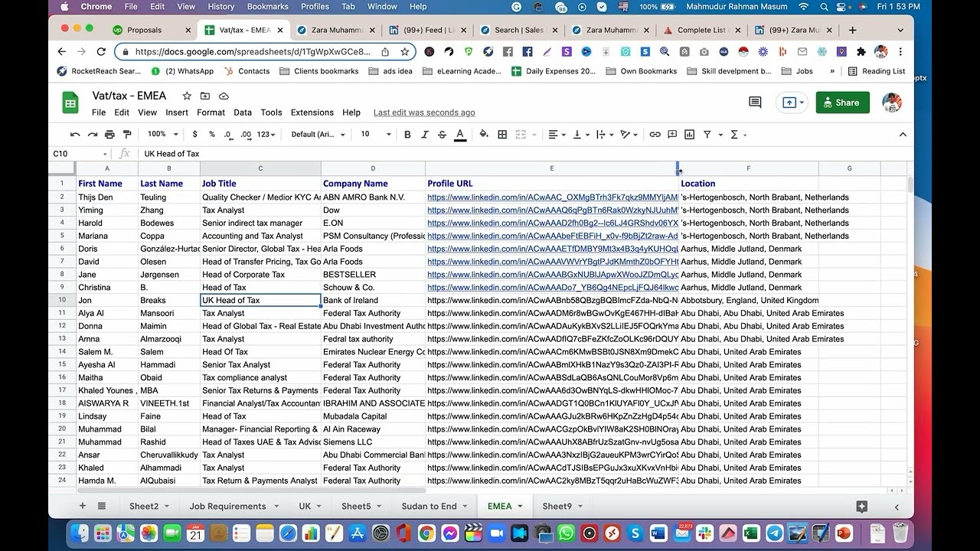Click the 'Job Title' header cell
980x551 pixels.
[x=260, y=184]
